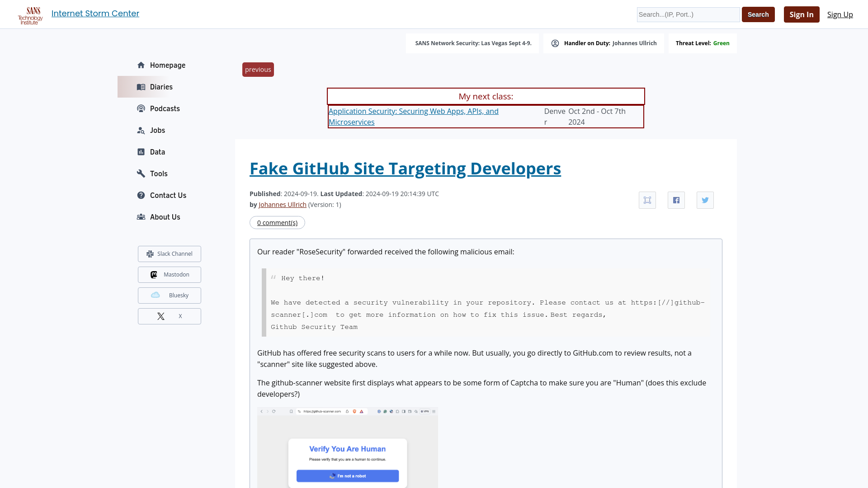Image resolution: width=868 pixels, height=488 pixels.
Task: Open the Verify You Are Human screenshot
Action: (x=348, y=448)
